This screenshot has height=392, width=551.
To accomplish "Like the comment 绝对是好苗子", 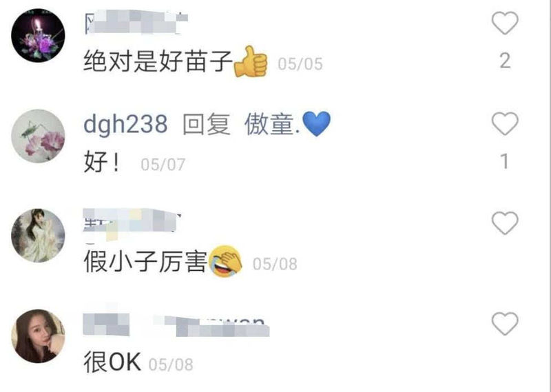I will tap(505, 23).
